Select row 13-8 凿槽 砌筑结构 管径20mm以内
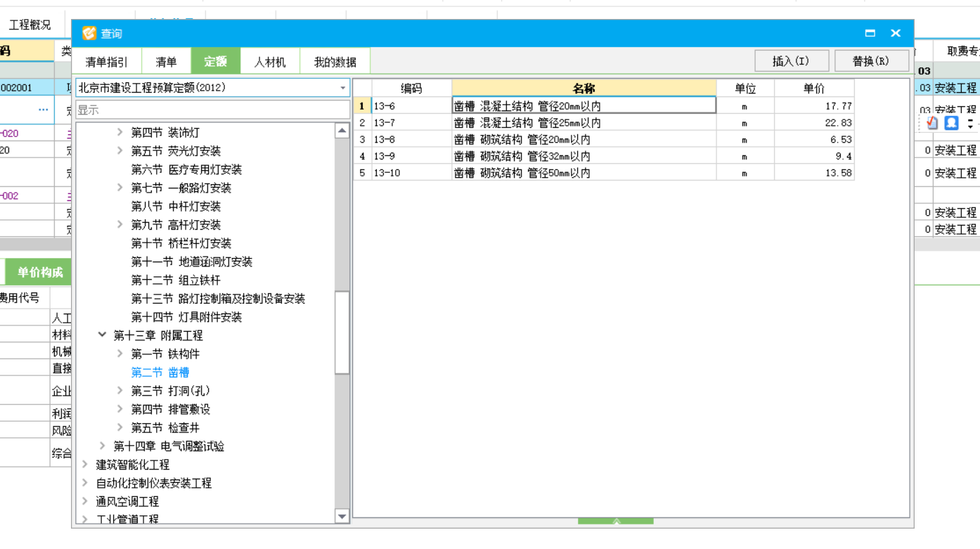Viewport: 980px width, 549px height. pos(604,139)
